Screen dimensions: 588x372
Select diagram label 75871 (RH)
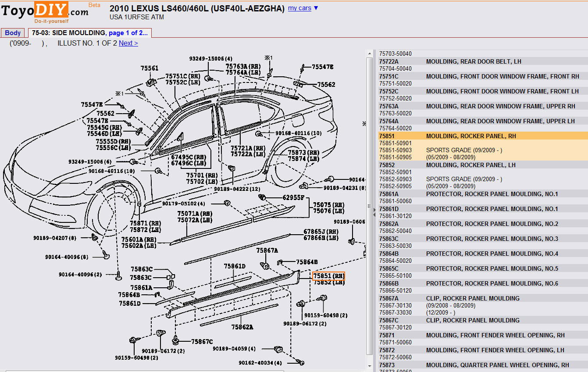(x=146, y=223)
